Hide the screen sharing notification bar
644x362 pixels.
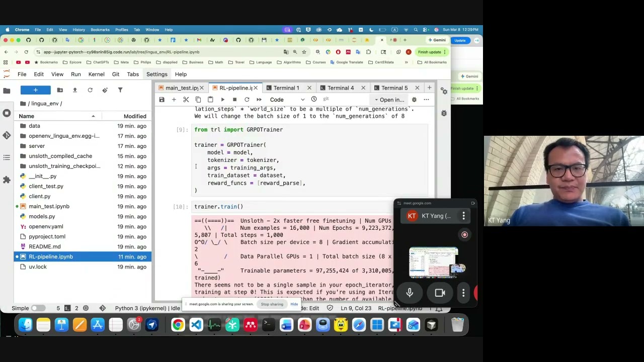294,304
